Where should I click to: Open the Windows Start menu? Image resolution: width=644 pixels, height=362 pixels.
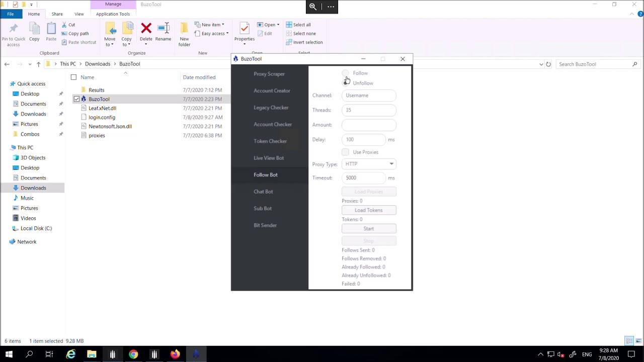point(9,354)
